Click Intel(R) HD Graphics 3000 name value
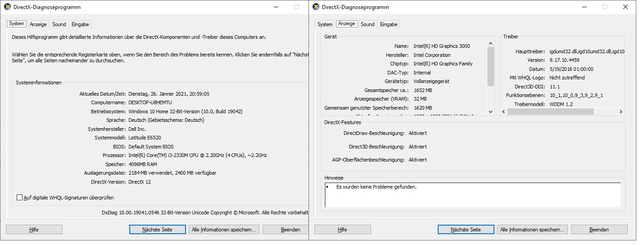 tap(442, 46)
